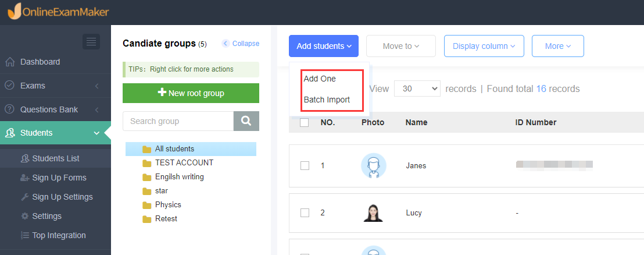The image size is (644, 255).
Task: Click the Collapse link
Action: [246, 44]
